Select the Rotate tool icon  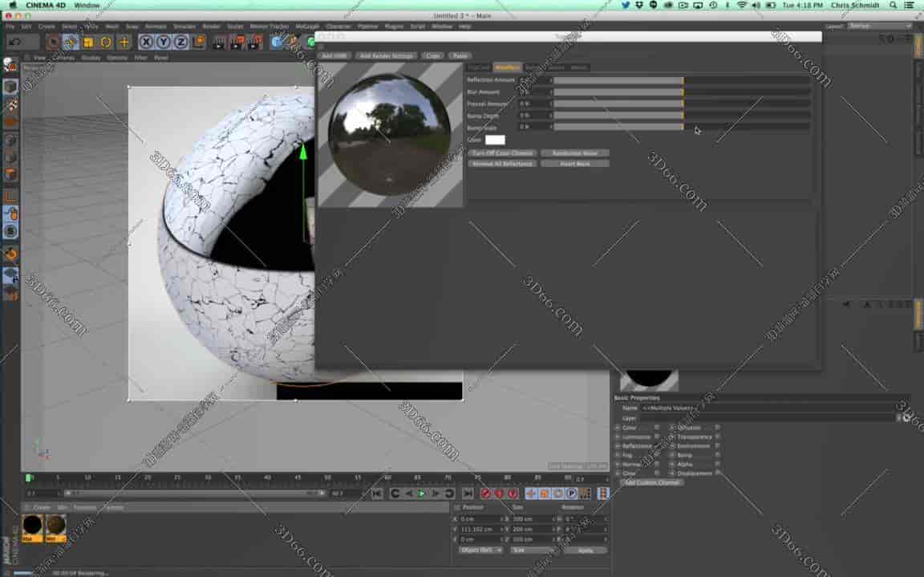click(106, 43)
